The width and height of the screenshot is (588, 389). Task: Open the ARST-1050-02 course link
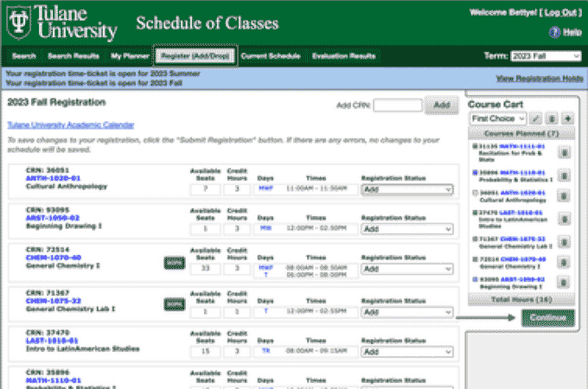tap(53, 218)
